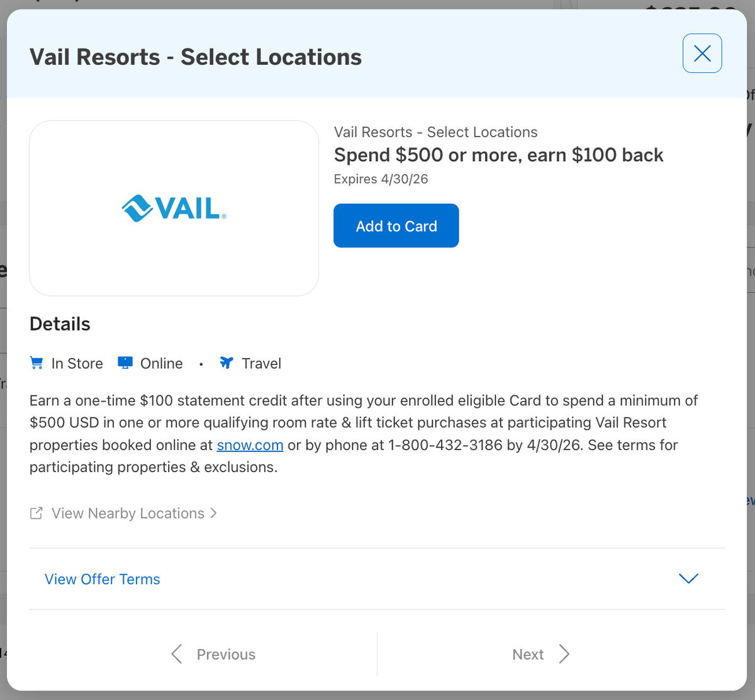
Task: Click the Online desktop monitor icon
Action: [125, 363]
